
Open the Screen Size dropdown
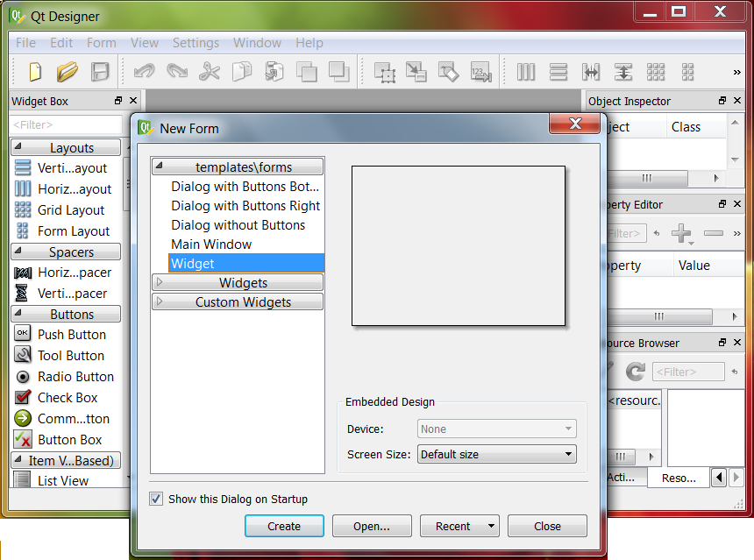497,454
